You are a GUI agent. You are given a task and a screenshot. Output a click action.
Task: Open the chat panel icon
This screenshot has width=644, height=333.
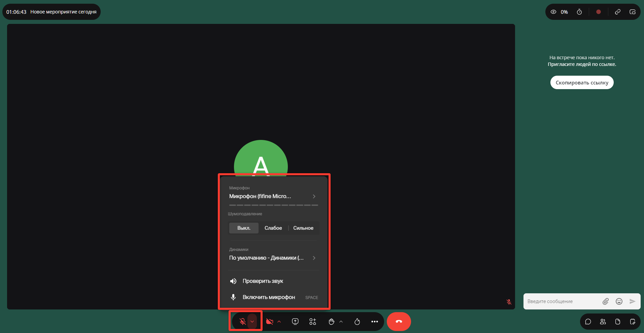[x=588, y=322]
